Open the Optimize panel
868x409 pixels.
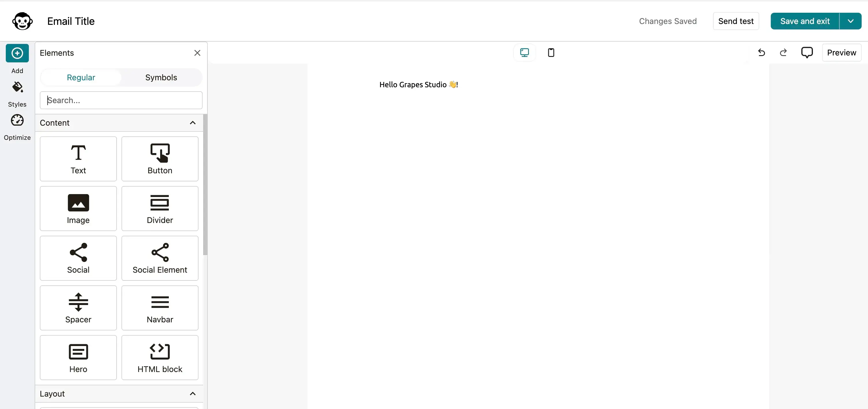[17, 127]
